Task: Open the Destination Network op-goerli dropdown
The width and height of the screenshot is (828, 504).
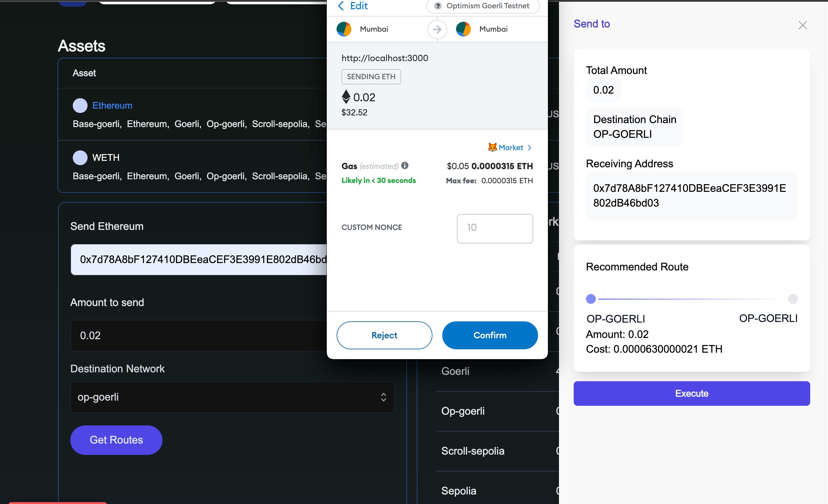Action: [x=232, y=397]
